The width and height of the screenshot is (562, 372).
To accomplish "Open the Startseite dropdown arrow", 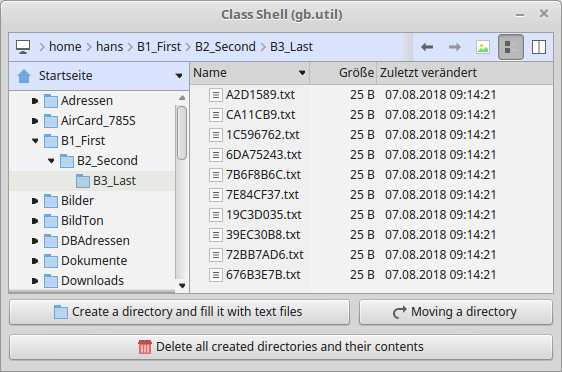I will (x=178, y=76).
